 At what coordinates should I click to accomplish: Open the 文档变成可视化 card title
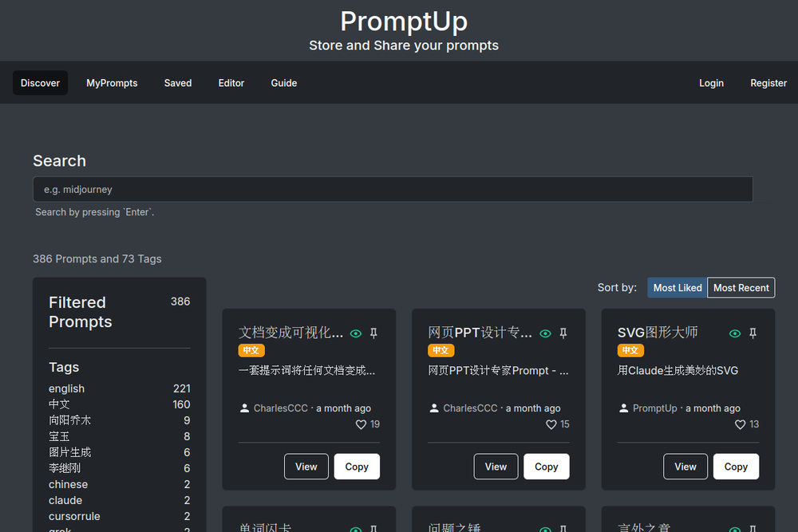(290, 333)
